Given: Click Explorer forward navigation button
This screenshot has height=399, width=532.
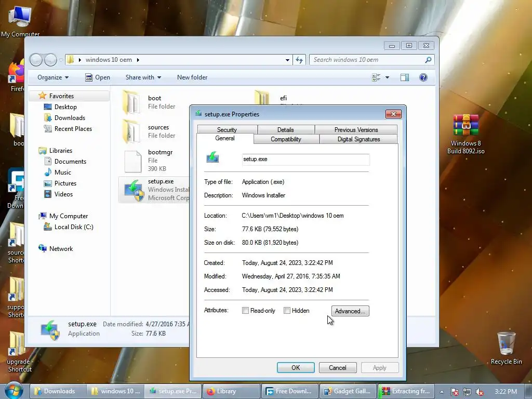Looking at the screenshot, I should pyautogui.click(x=50, y=60).
